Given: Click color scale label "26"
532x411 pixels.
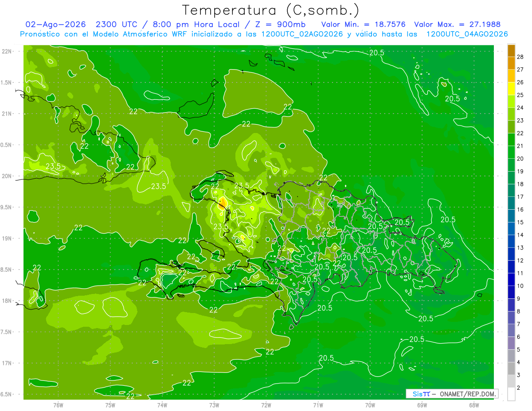Looking at the screenshot, I should coord(520,82).
